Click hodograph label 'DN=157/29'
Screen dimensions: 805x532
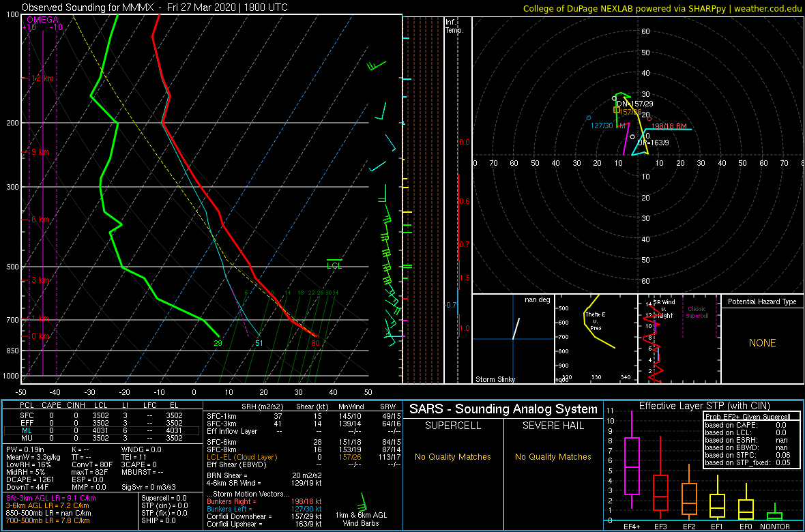point(634,104)
